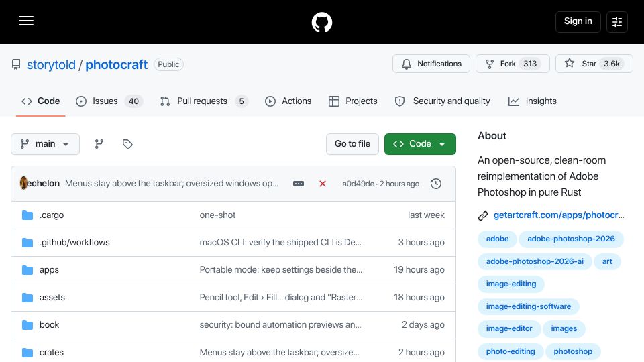Expand the main branch dropdown
This screenshot has height=362, width=644.
point(45,144)
